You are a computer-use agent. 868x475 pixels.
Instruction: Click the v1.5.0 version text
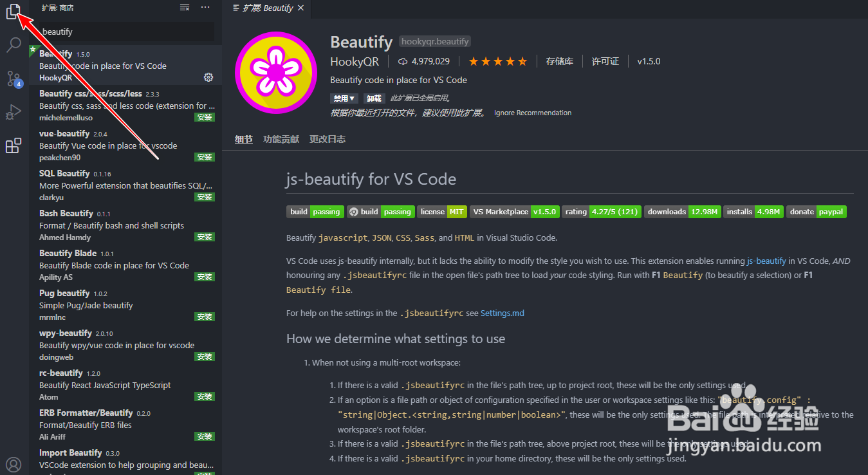coord(649,62)
